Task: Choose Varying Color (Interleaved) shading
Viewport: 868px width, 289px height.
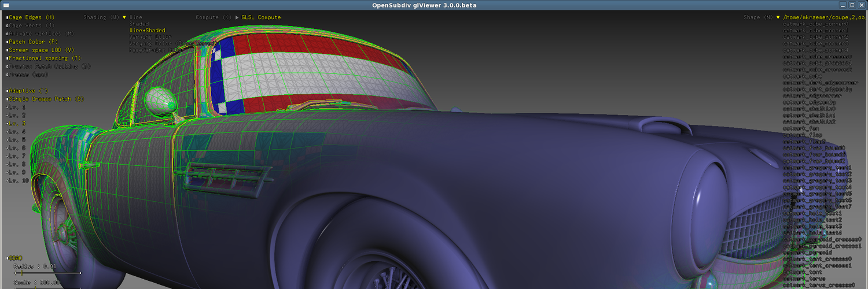Action: 172,43
